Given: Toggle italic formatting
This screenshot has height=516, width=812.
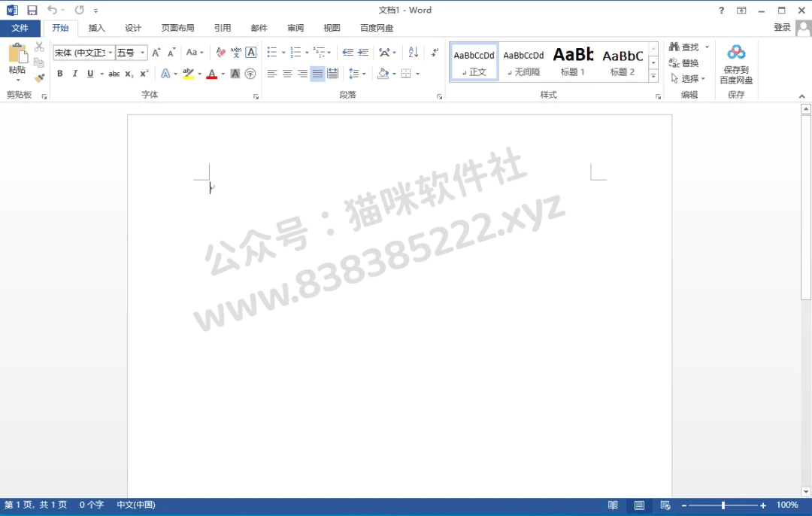Looking at the screenshot, I should click(75, 74).
